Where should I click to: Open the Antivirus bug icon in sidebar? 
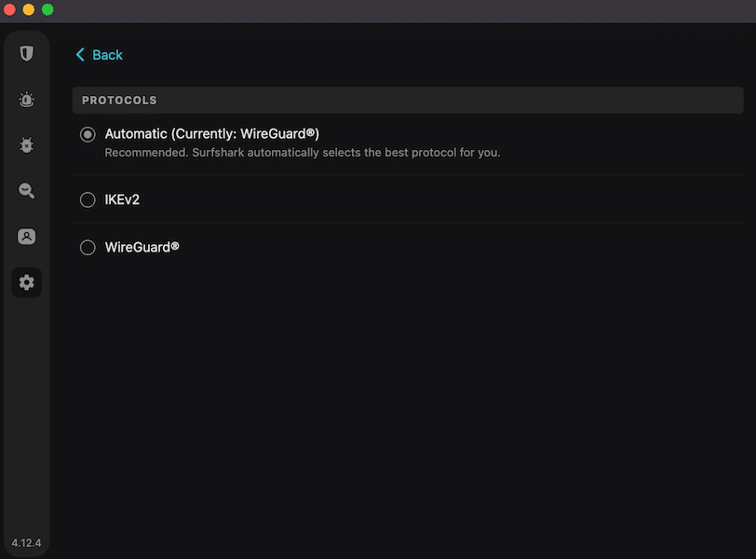(26, 144)
